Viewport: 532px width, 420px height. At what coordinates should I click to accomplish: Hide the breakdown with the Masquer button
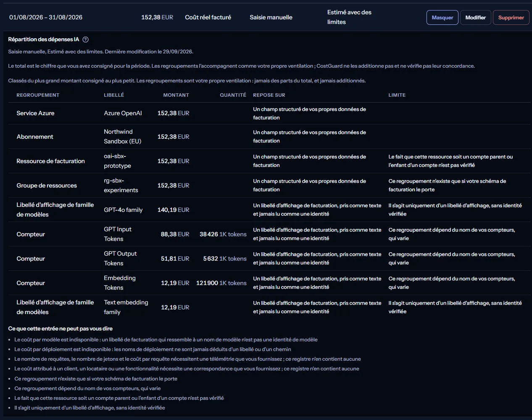442,18
